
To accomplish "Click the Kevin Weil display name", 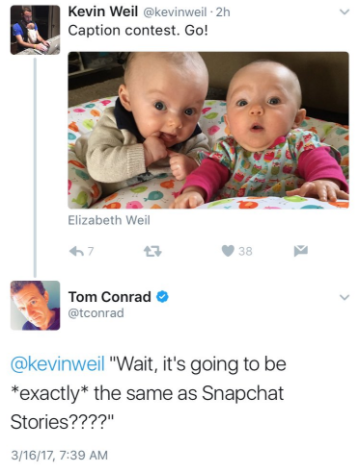I will coord(103,12).
